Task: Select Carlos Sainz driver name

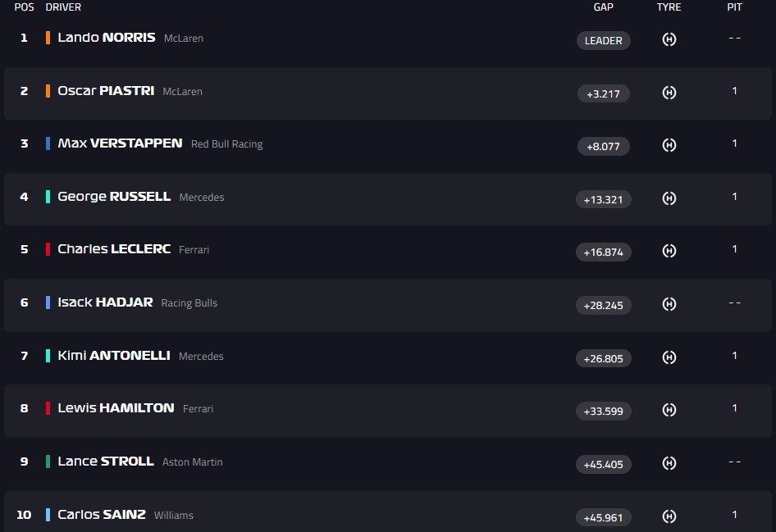Action: (x=102, y=515)
